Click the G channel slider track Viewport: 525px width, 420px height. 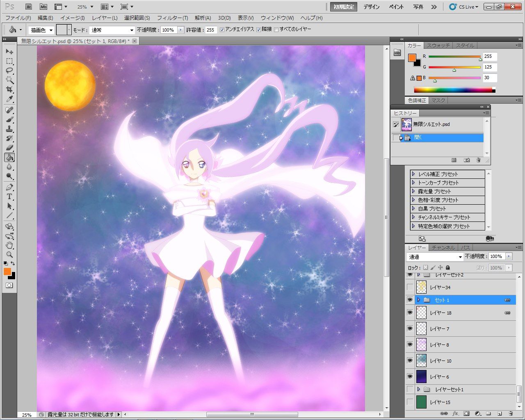click(454, 67)
